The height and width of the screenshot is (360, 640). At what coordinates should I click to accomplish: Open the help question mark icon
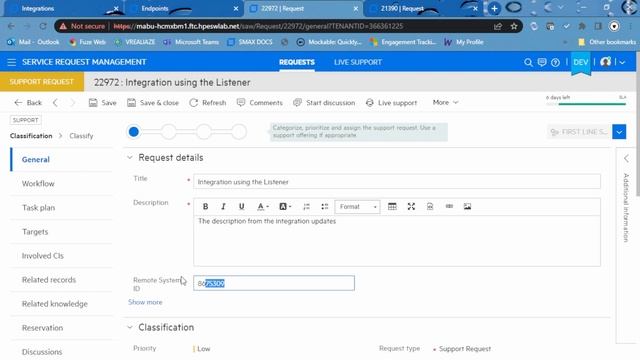[x=555, y=62]
